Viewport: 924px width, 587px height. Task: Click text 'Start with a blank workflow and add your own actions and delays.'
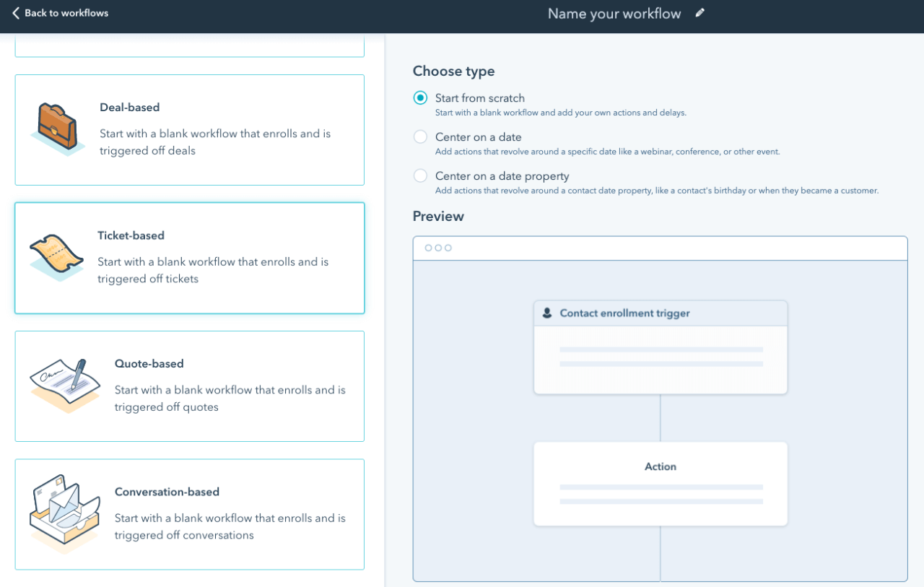tap(560, 113)
